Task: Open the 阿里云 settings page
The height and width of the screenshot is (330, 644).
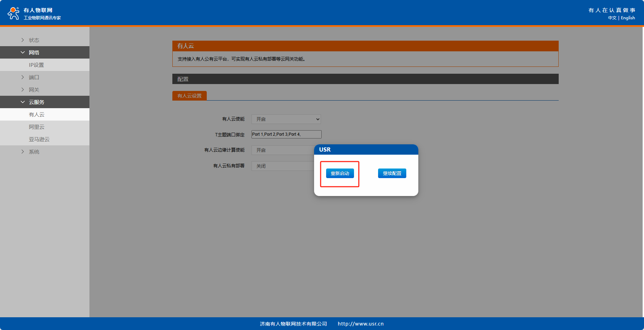Action: click(37, 127)
